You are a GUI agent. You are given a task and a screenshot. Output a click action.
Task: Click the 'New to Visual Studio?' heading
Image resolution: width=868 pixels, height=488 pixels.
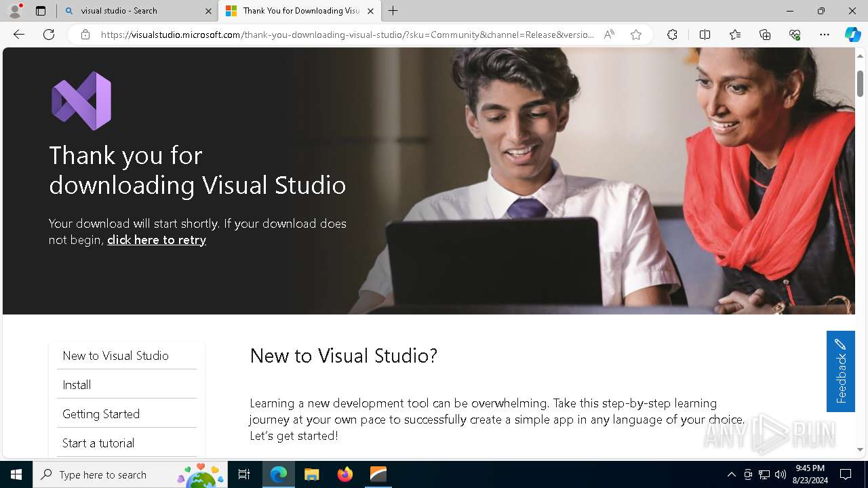click(344, 356)
